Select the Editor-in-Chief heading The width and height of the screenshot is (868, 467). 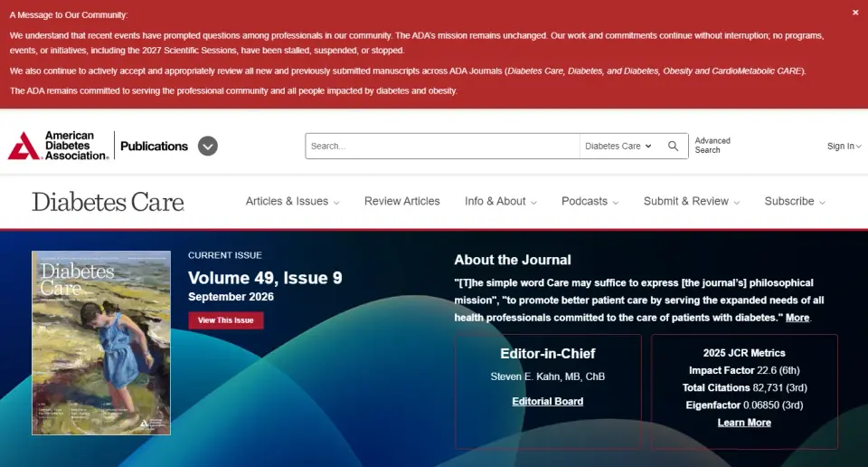click(548, 354)
